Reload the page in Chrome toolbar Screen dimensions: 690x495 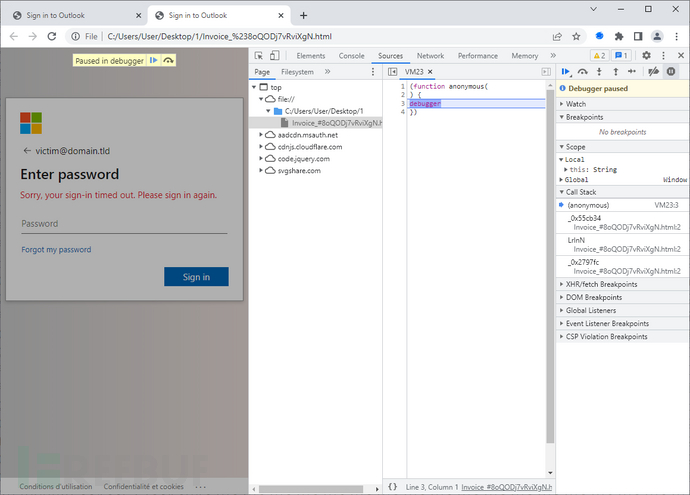click(x=52, y=36)
